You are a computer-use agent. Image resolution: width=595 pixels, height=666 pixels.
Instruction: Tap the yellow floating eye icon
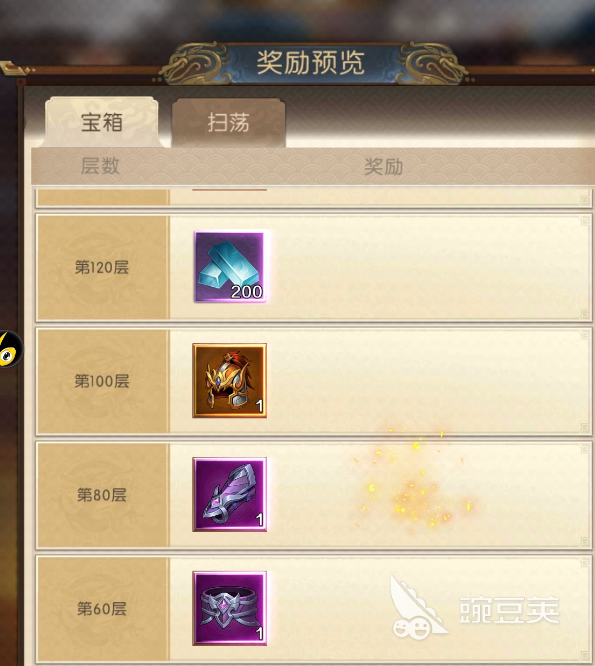point(10,349)
